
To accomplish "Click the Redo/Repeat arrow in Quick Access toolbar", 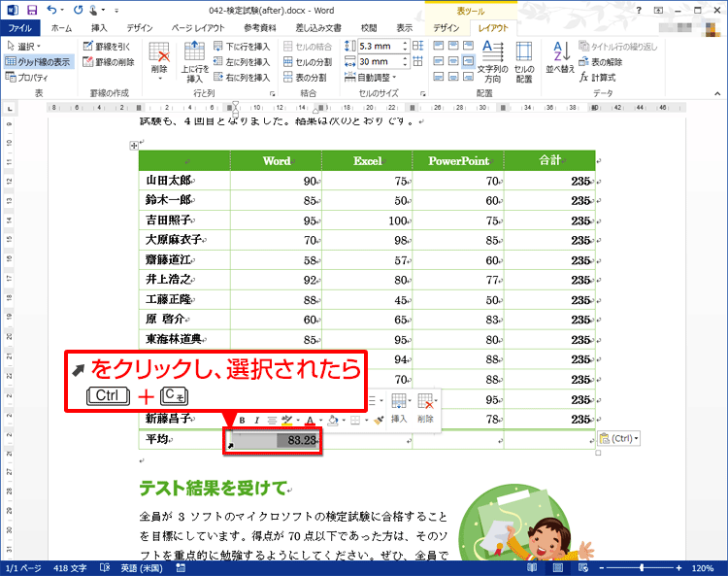I will (78, 10).
